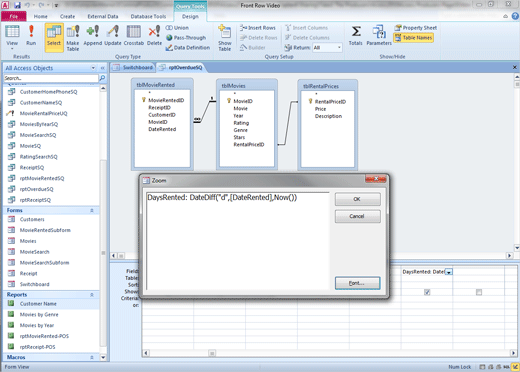Open the Property Sheet pane
The image size is (520, 372).
(x=415, y=28)
